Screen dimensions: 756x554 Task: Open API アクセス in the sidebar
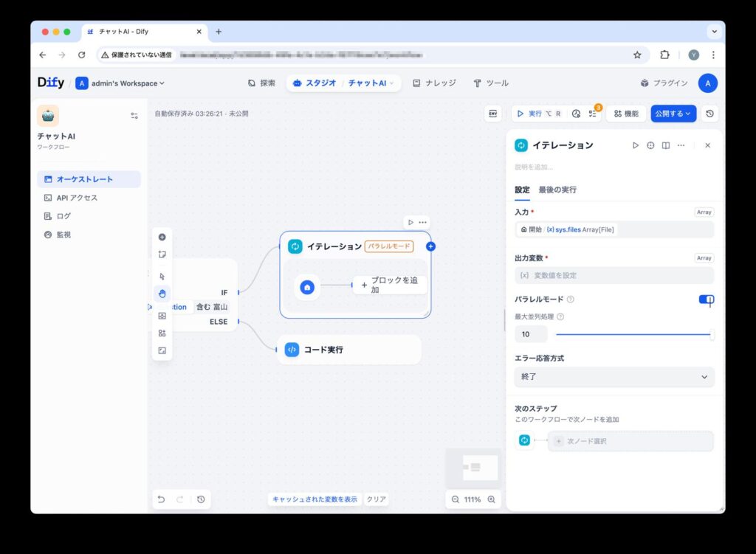click(x=77, y=198)
